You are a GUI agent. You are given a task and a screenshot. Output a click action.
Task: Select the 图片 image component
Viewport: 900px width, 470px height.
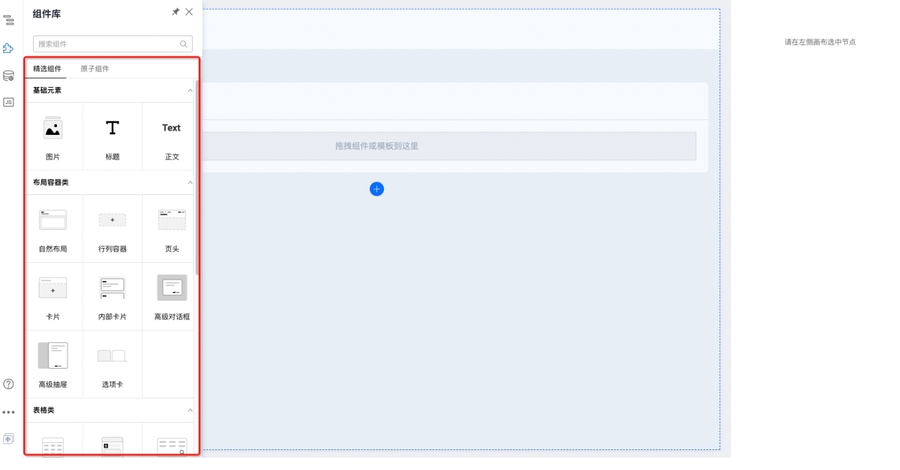[x=53, y=136]
